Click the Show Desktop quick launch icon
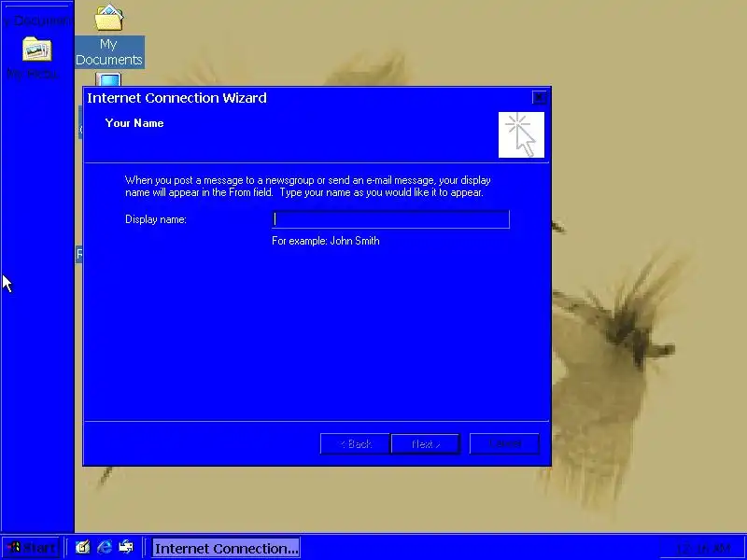 coord(82,547)
